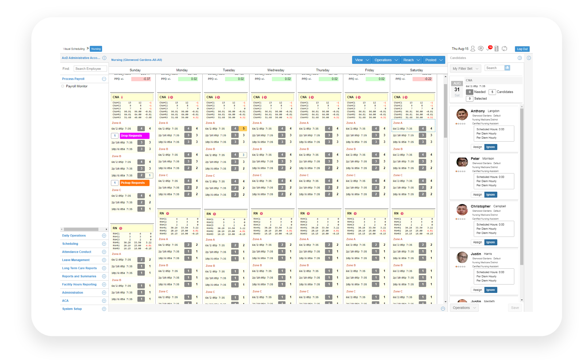The height and width of the screenshot is (364, 588).
Task: Click the bottom collapse-up circle icon
Action: point(443,308)
